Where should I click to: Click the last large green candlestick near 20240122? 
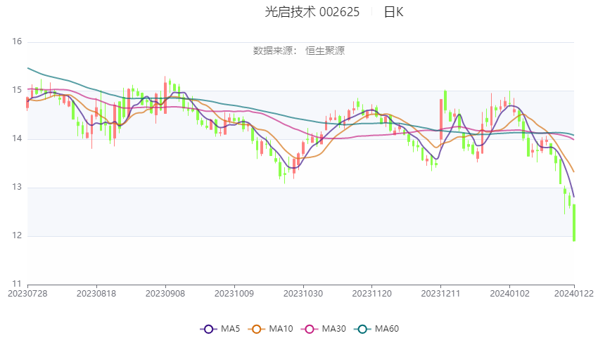point(574,223)
